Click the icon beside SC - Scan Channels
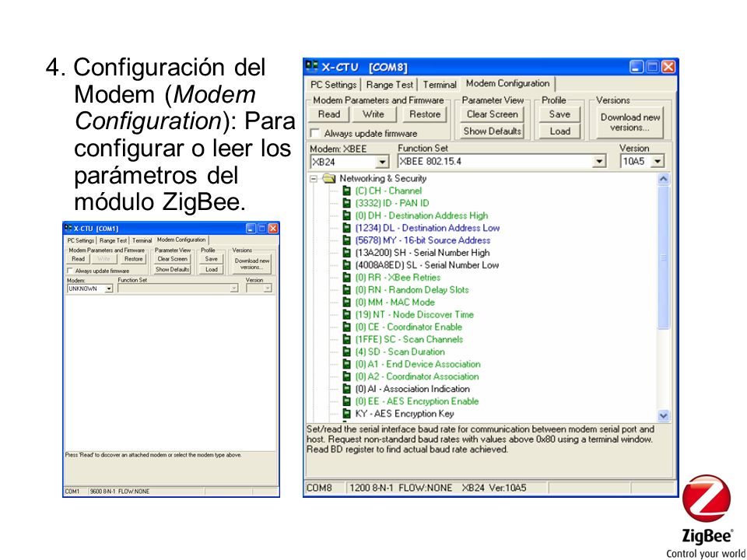Viewport: 747px width, 560px height. tap(347, 340)
